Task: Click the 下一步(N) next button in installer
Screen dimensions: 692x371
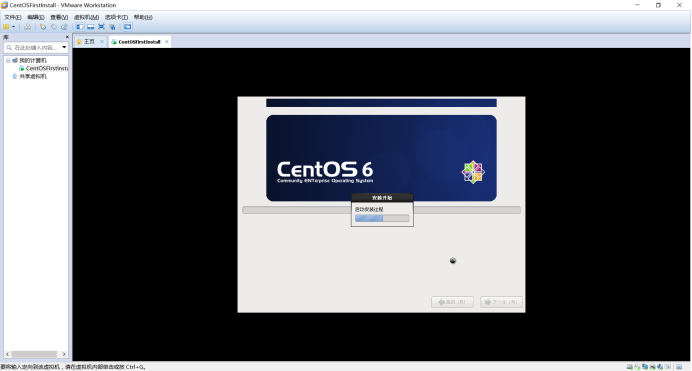Action: (501, 302)
